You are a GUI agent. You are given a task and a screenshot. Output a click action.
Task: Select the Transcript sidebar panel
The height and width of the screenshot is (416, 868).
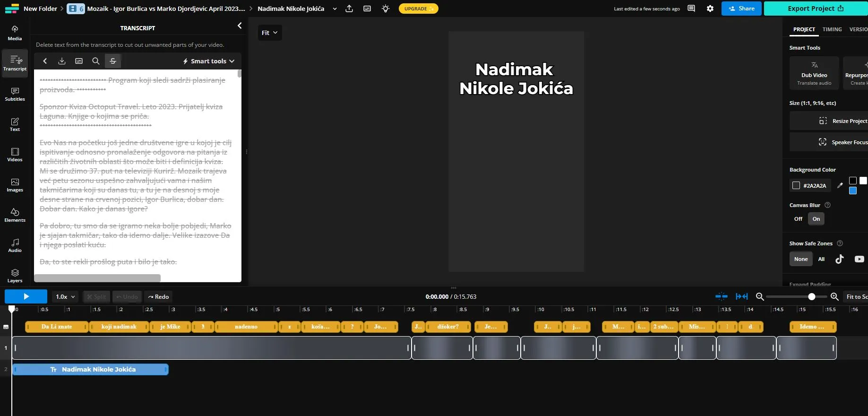15,63
